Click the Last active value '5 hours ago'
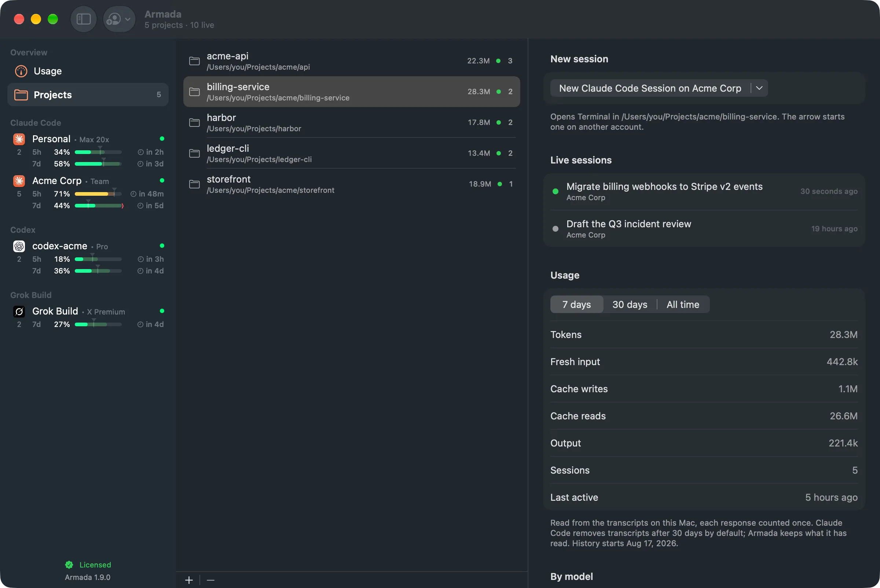The height and width of the screenshot is (588, 880). (831, 497)
